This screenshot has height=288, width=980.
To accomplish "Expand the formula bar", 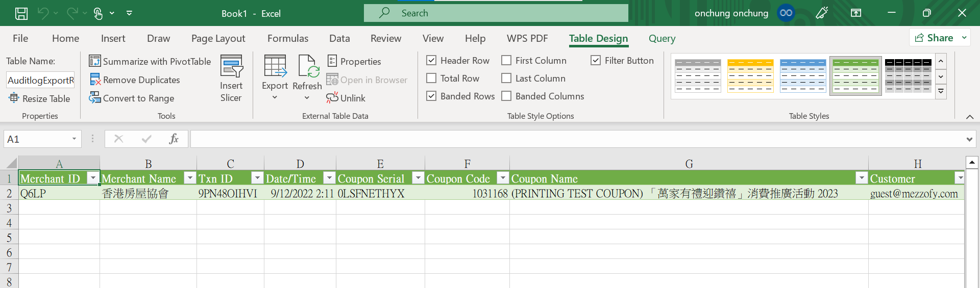I will (969, 139).
